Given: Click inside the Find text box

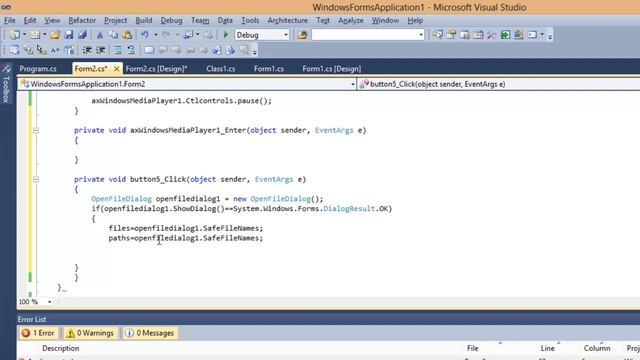Looking at the screenshot, I should click(364, 35).
